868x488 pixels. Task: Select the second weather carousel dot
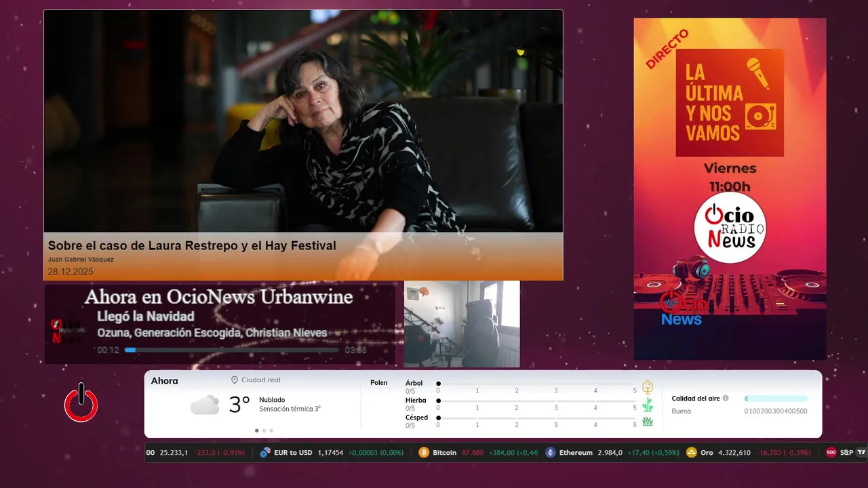pos(264,430)
